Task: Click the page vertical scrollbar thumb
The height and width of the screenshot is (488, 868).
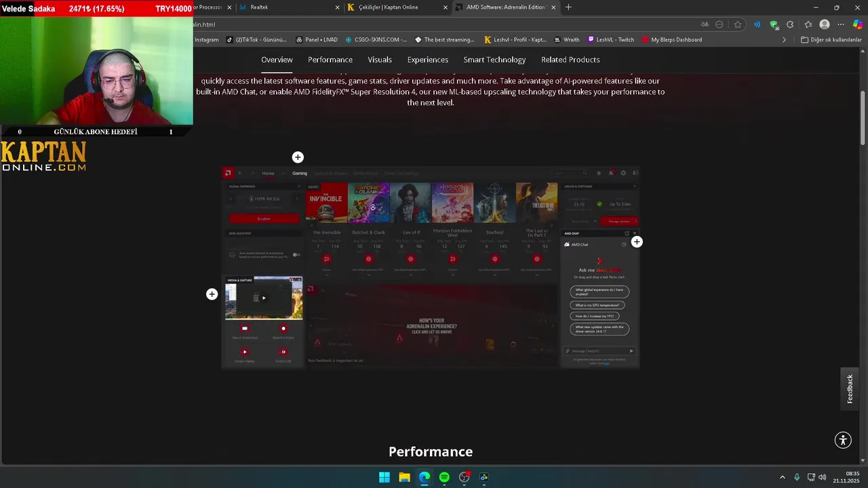Action: pyautogui.click(x=863, y=117)
